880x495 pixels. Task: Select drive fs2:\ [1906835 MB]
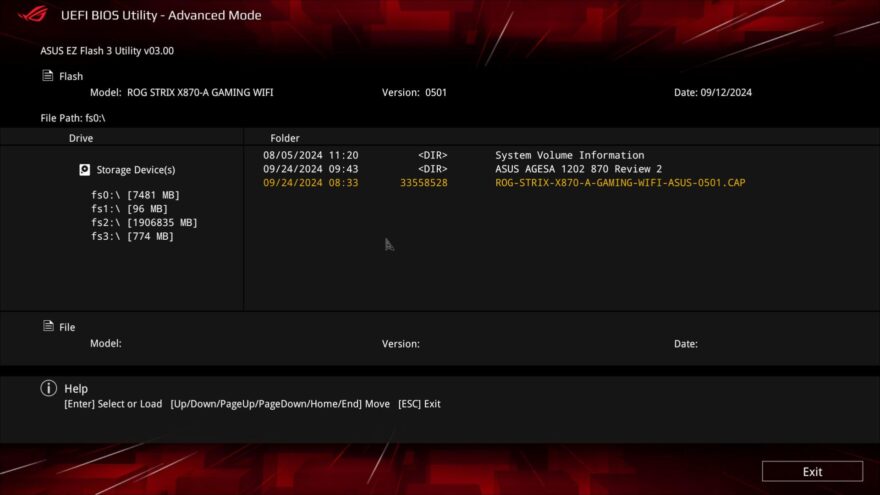click(144, 223)
